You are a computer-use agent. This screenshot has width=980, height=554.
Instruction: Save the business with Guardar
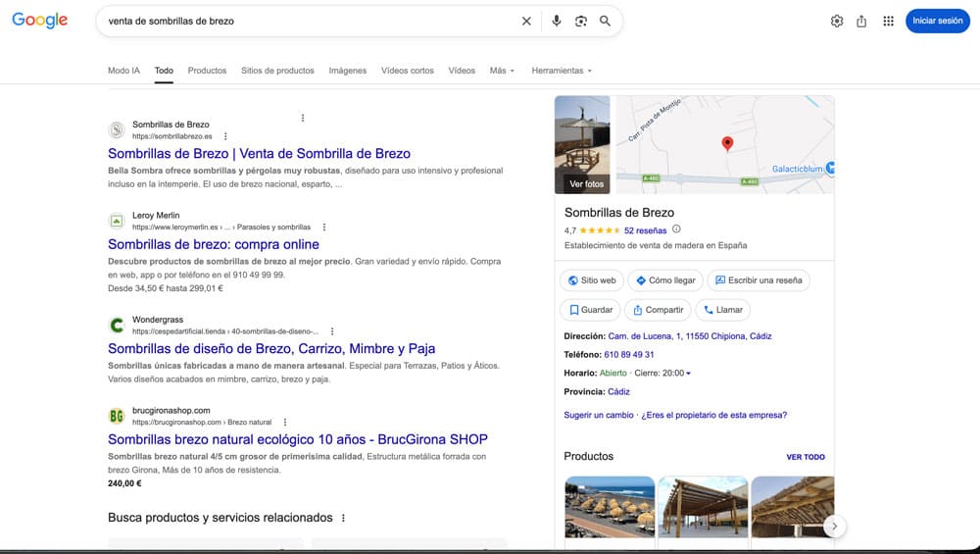click(x=591, y=310)
